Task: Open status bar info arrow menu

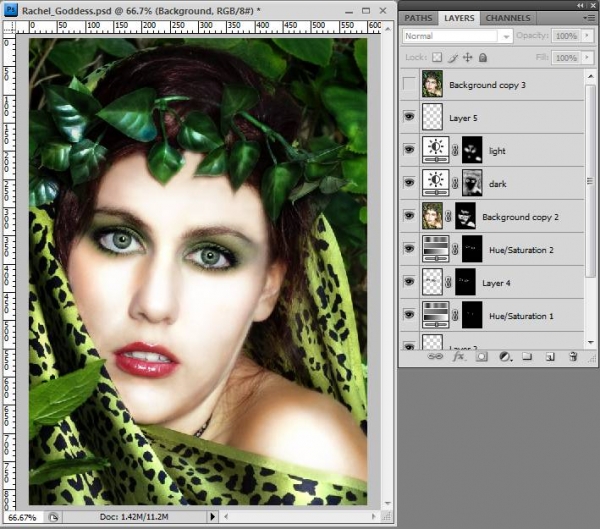Action: 212,517
